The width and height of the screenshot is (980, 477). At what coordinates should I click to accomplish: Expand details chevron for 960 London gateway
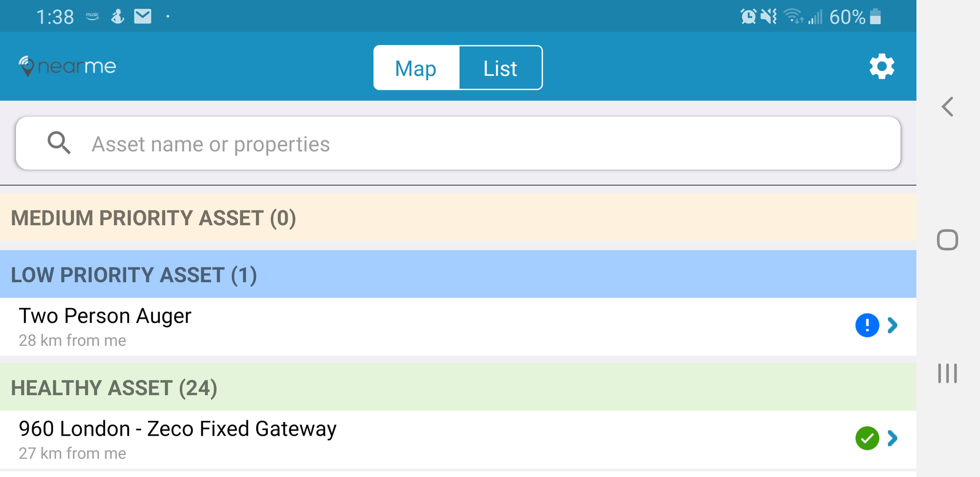click(892, 438)
